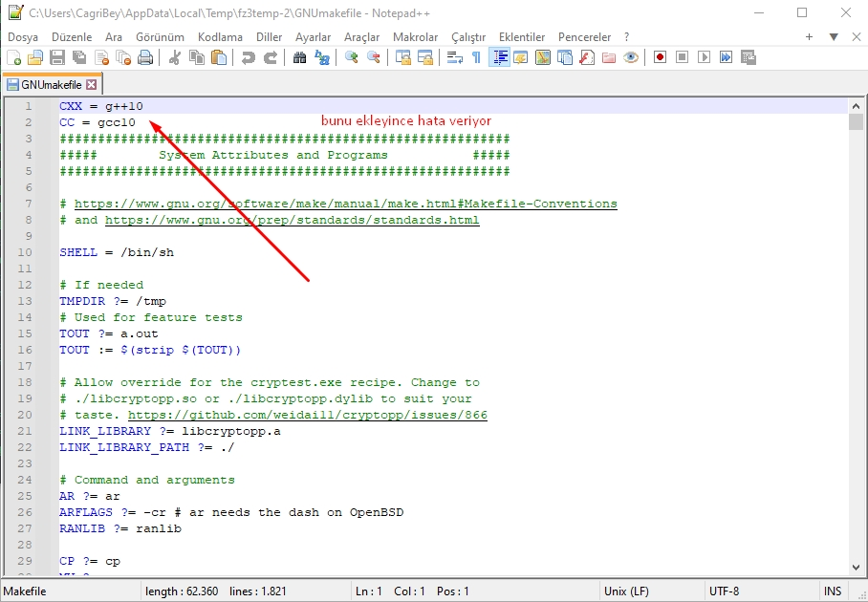Zoom in using the magnifier plus icon
The image size is (868, 602).
(351, 57)
